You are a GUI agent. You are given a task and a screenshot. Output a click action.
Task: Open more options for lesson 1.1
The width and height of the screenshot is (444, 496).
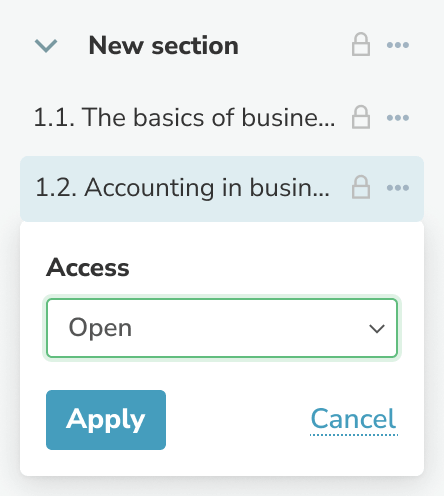[x=398, y=118]
